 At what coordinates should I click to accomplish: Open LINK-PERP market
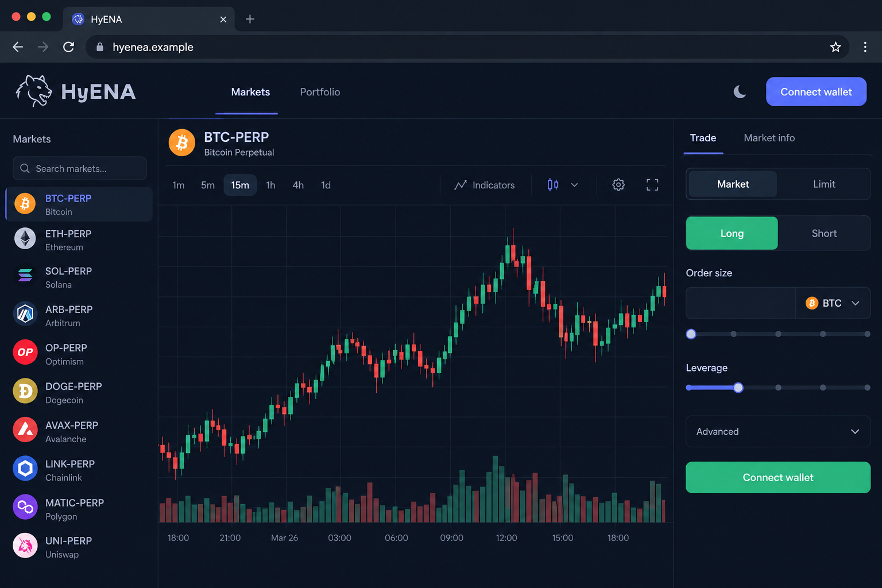tap(79, 470)
